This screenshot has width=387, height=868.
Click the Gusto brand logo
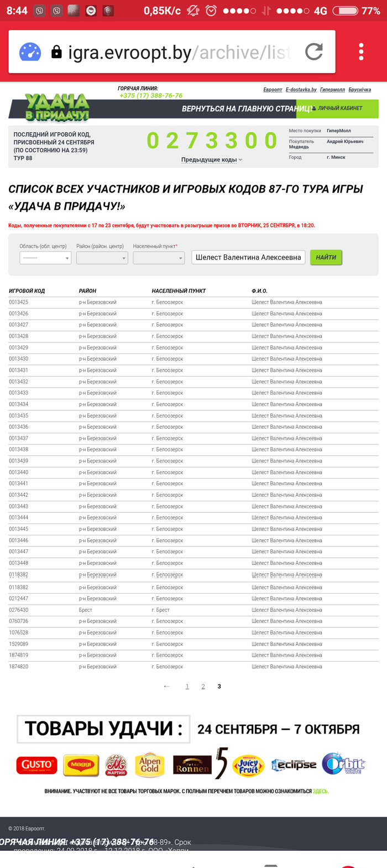pyautogui.click(x=36, y=765)
